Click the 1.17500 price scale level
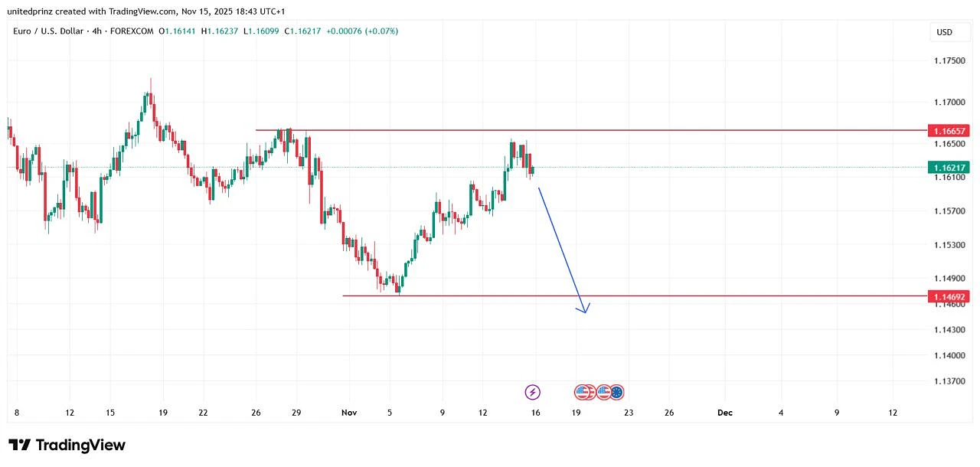 [x=949, y=60]
